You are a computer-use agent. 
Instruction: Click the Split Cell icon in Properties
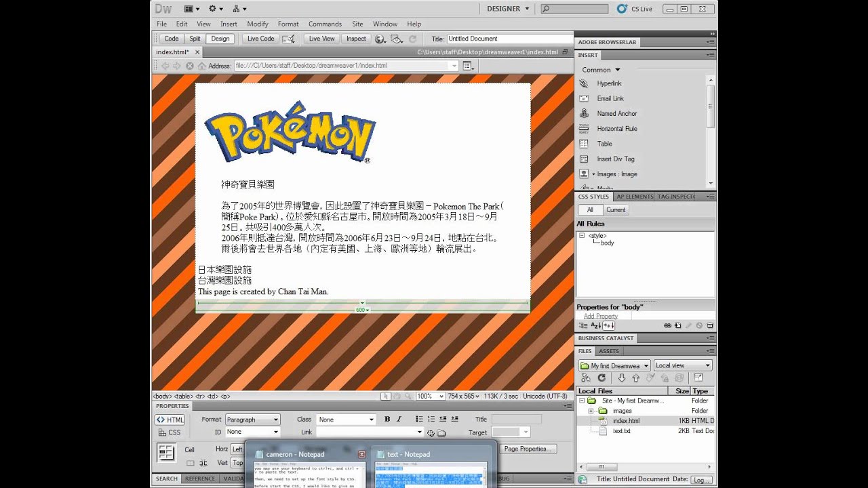tap(203, 463)
